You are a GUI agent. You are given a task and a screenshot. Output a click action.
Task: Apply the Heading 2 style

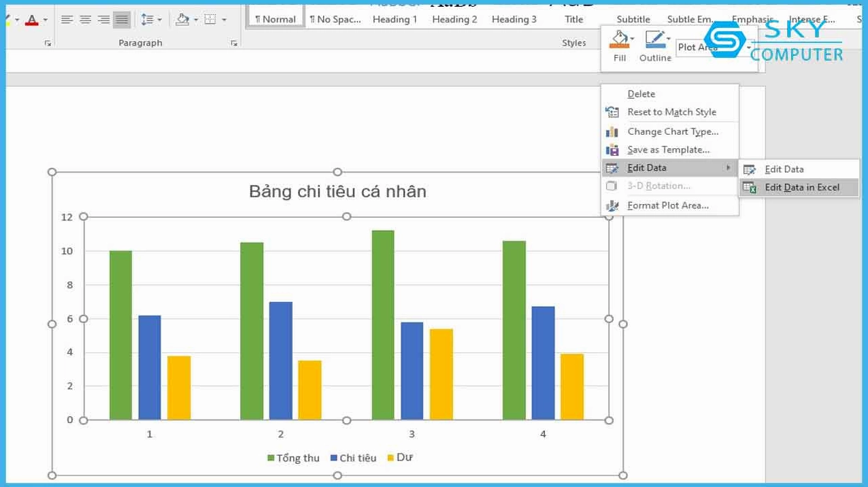coord(454,19)
